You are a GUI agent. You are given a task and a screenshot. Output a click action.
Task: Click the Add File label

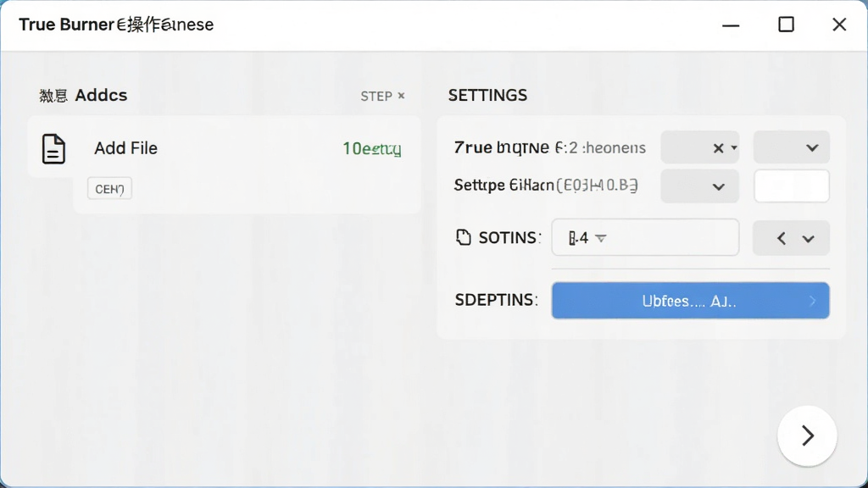coord(125,148)
